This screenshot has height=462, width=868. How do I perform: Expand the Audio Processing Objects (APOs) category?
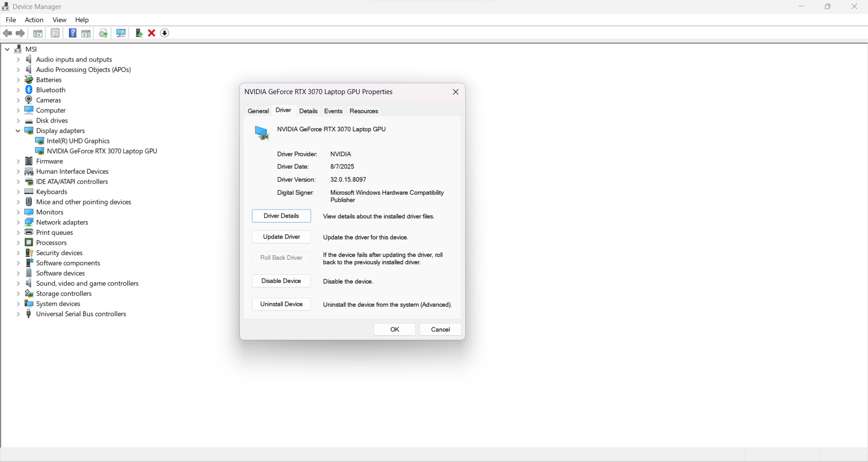18,70
